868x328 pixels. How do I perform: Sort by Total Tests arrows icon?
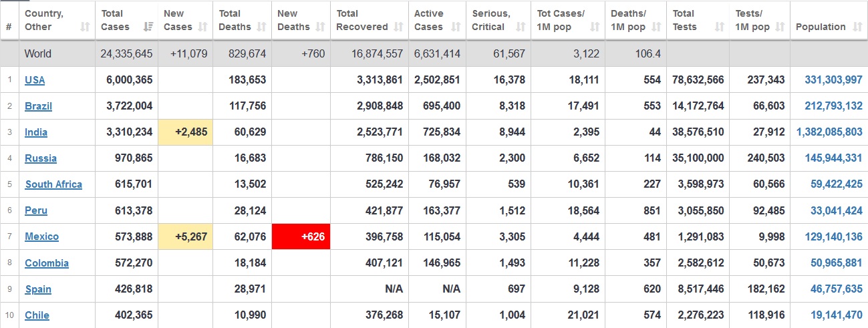[719, 27]
